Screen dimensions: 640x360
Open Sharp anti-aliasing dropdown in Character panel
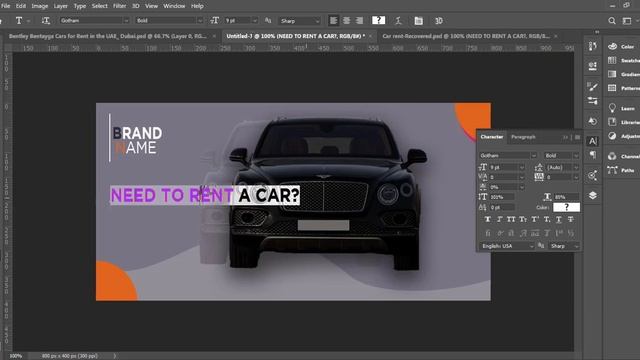click(x=564, y=246)
